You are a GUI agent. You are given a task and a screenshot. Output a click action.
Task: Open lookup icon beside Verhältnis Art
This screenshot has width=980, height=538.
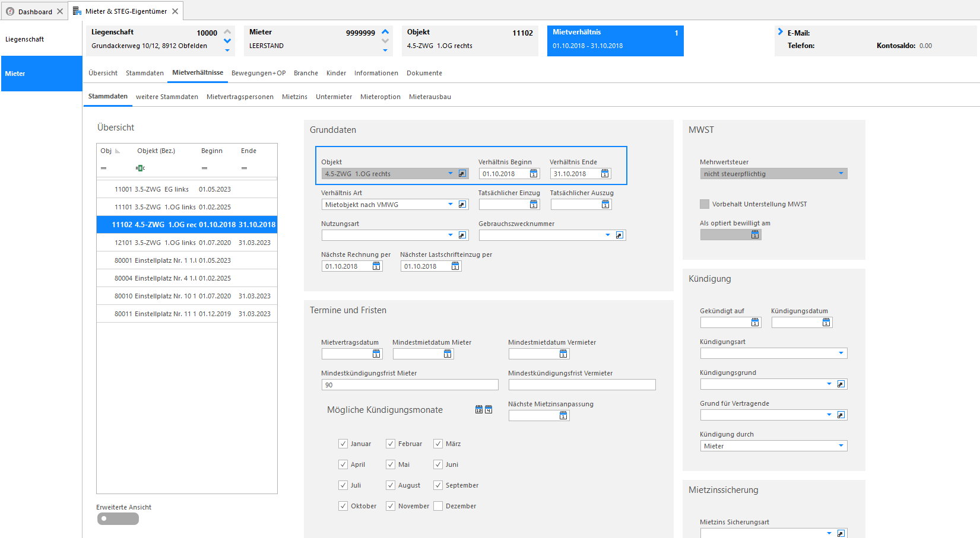click(462, 205)
